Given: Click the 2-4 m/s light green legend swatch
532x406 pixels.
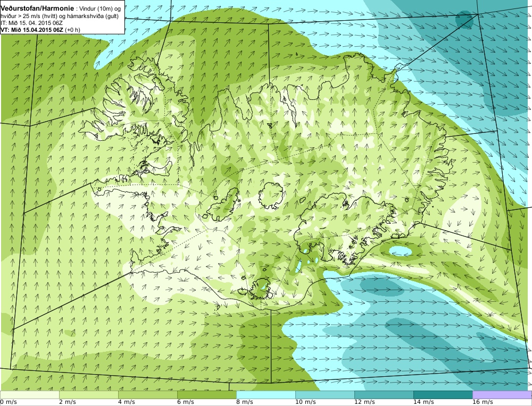Looking at the screenshot, I should coord(89,395).
